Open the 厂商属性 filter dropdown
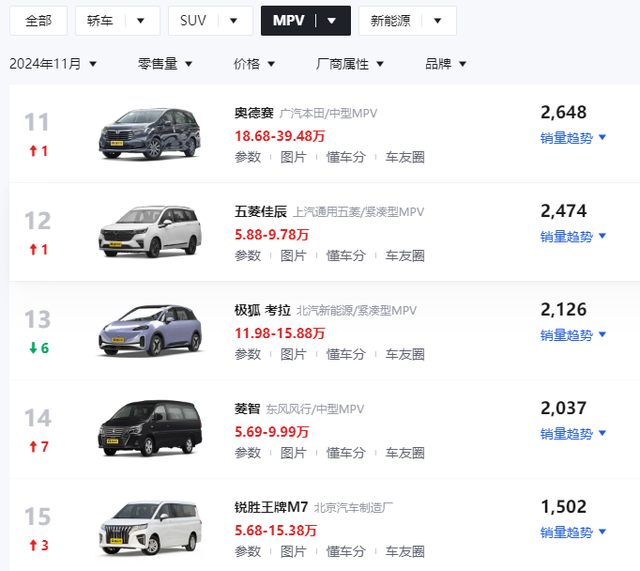The image size is (640, 571). pos(349,64)
